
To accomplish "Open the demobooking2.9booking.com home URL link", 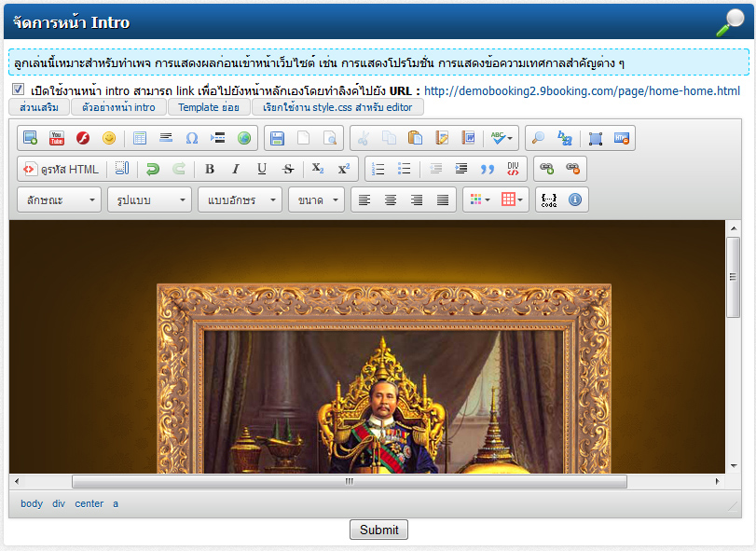I will (x=582, y=90).
